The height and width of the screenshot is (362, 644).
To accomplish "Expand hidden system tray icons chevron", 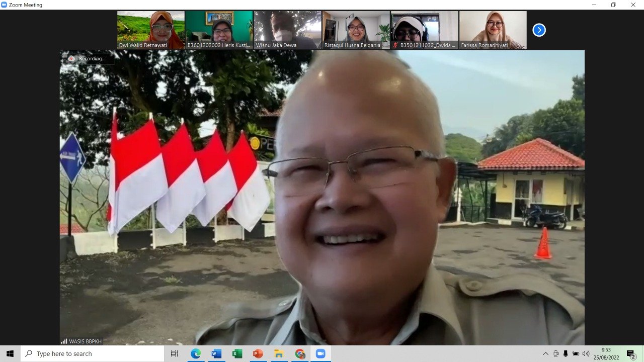I will 545,353.
